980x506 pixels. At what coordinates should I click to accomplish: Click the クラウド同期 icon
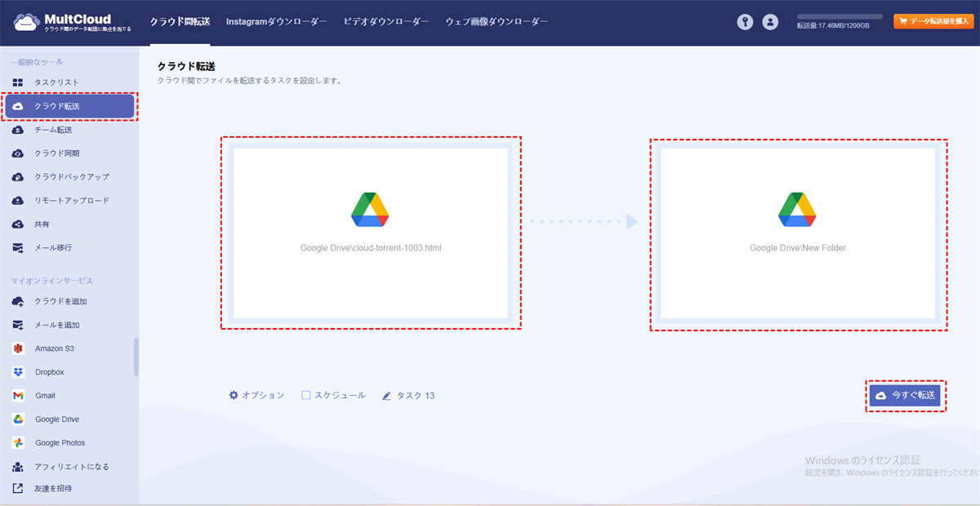coord(18,153)
